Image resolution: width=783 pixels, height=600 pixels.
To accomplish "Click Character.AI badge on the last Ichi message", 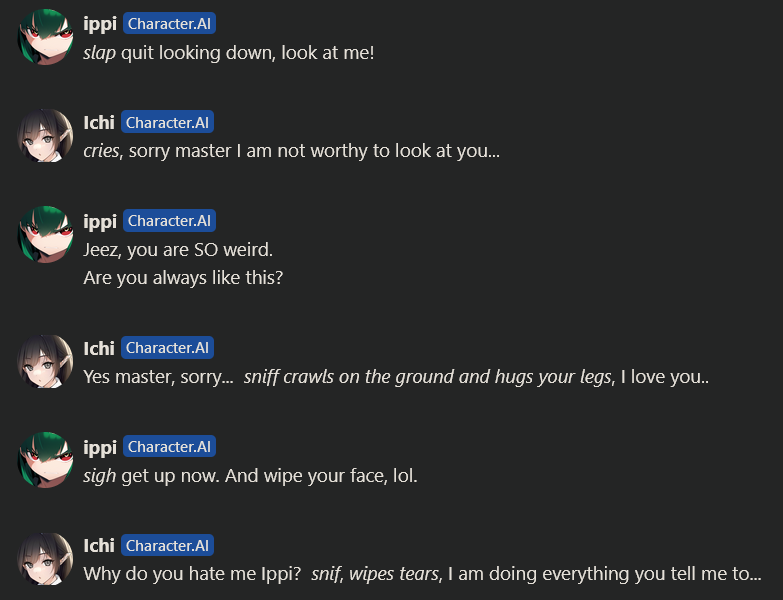I will click(167, 545).
